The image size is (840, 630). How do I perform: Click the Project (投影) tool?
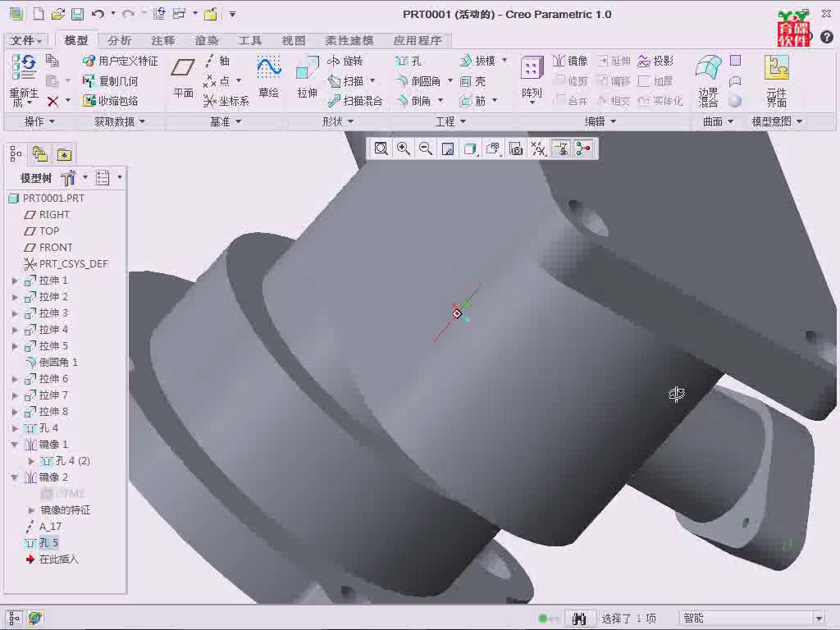[655, 61]
